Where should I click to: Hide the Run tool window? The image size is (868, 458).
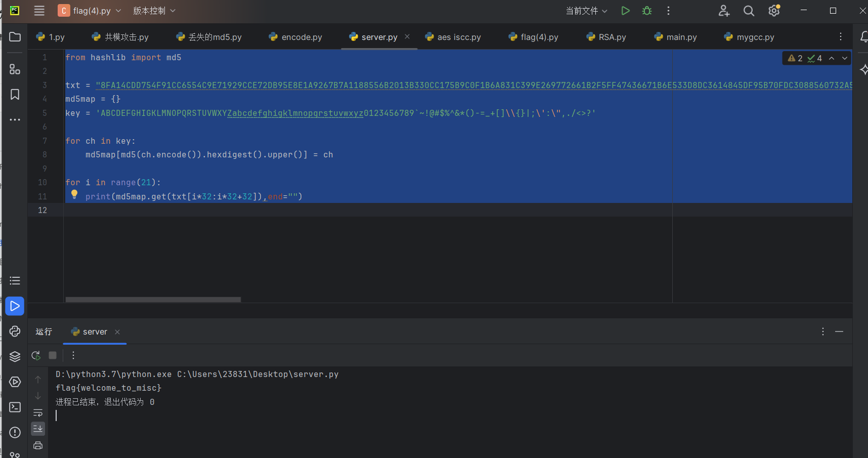839,331
